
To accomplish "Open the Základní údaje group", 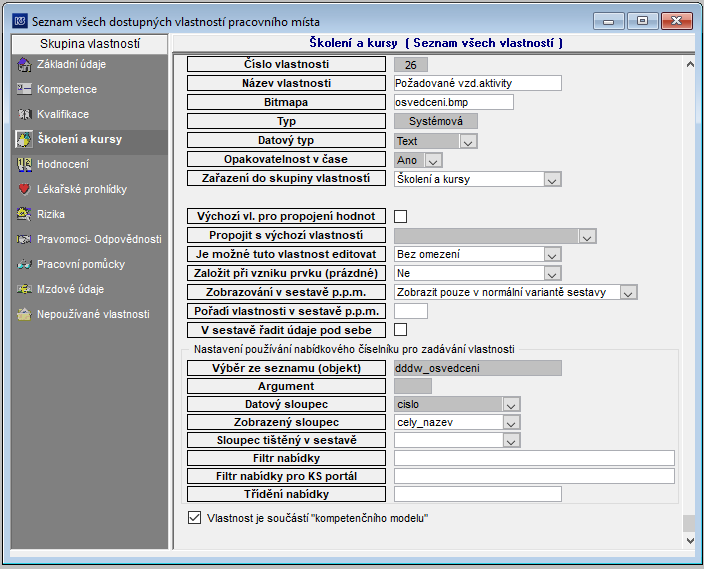I will coord(71,65).
